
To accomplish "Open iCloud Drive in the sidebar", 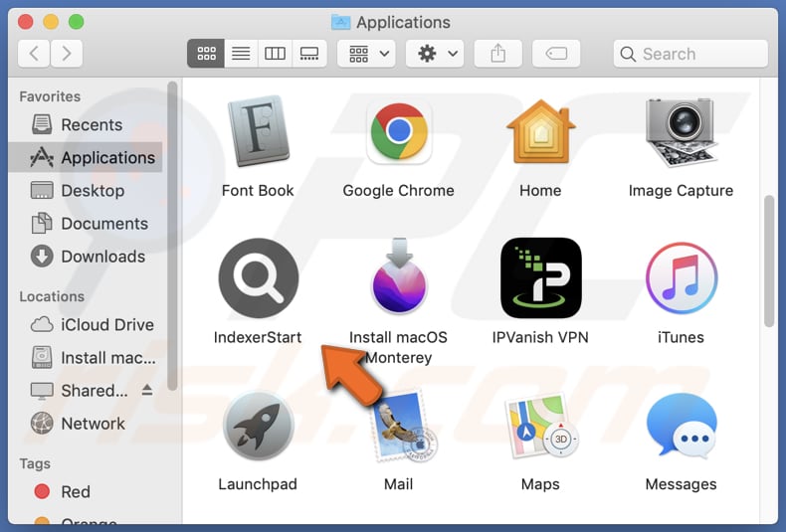I will (86, 325).
